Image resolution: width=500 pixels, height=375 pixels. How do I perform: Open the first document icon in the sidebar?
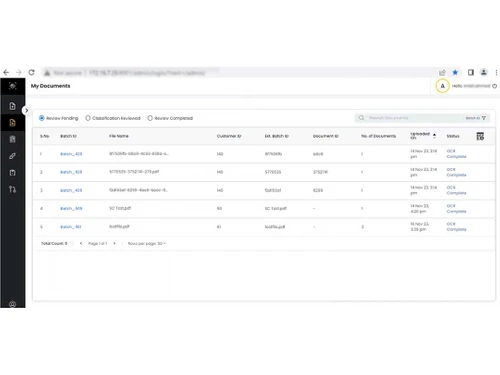pyautogui.click(x=13, y=106)
